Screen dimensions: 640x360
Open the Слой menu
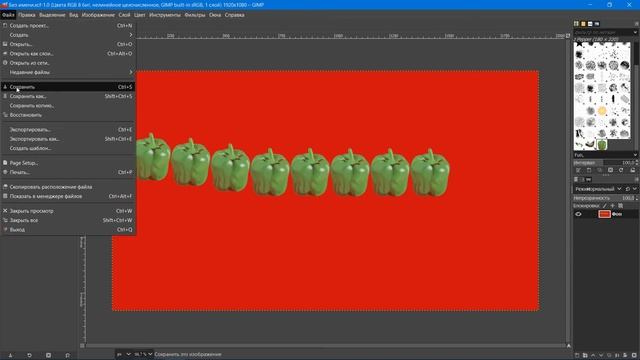click(x=124, y=15)
